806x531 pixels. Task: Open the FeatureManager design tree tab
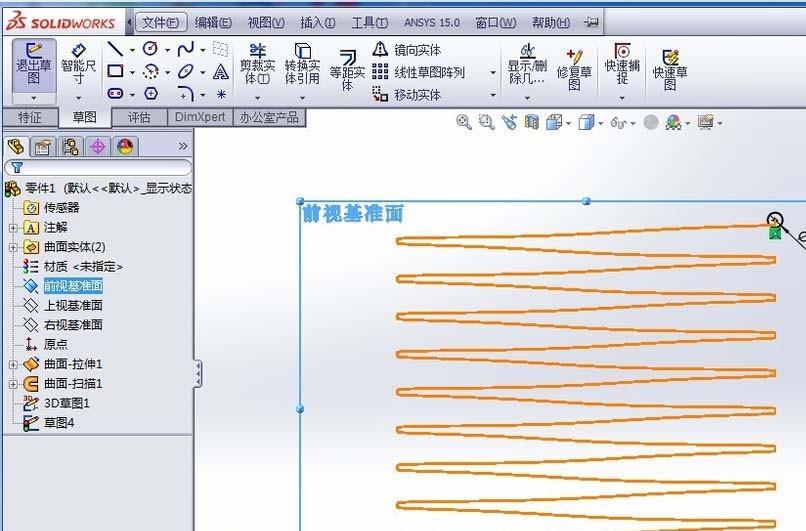(16, 147)
